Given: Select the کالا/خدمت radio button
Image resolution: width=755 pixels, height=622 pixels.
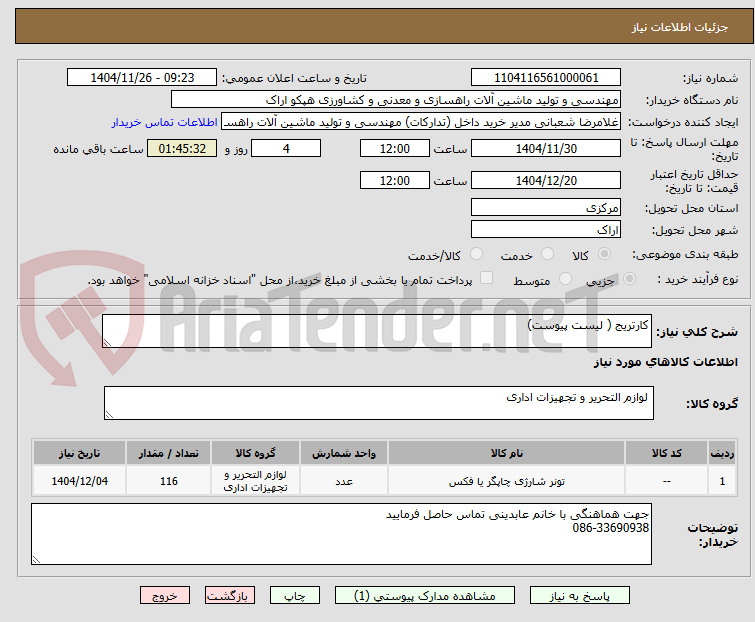Looking at the screenshot, I should (x=476, y=254).
